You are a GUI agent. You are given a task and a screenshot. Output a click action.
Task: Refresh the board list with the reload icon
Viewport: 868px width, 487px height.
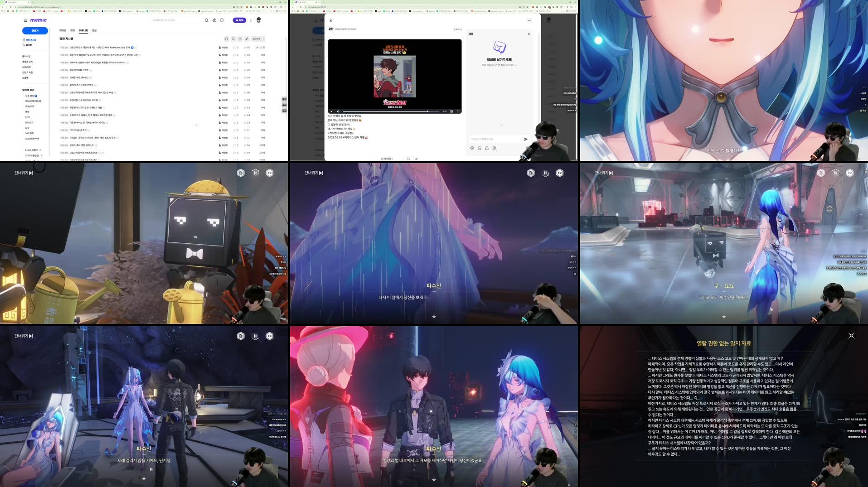227,39
